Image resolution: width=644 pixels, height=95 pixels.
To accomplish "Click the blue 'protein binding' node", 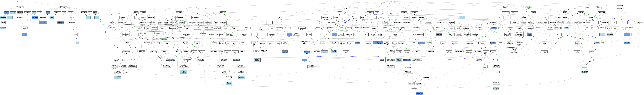I will click(x=6, y=13).
